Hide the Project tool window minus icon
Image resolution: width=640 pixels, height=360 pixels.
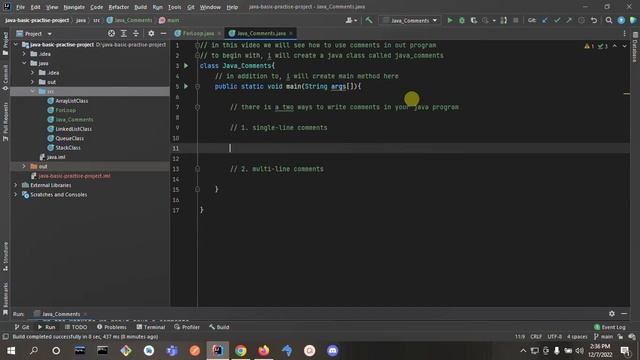[163, 33]
